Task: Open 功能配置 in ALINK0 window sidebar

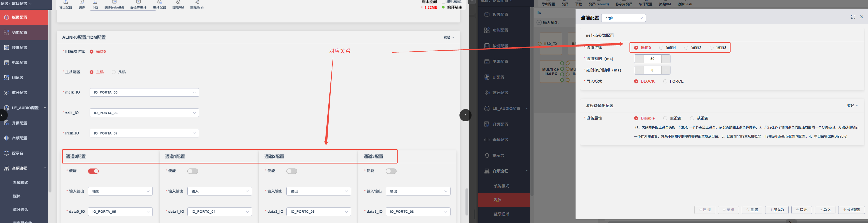Action: [24, 32]
